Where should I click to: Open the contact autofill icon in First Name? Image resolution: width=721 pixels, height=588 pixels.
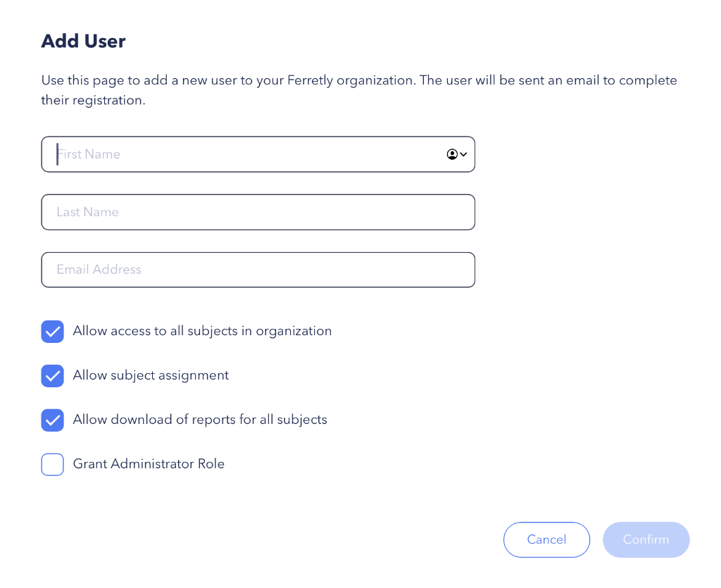point(452,154)
